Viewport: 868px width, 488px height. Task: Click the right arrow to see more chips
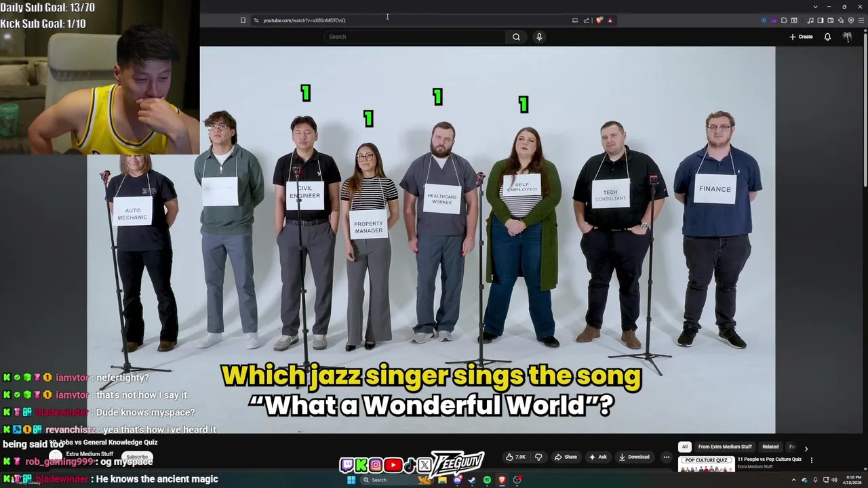[x=806, y=448]
